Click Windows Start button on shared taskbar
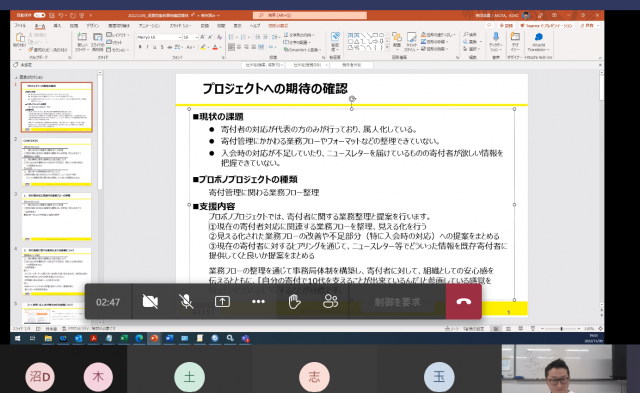Screen dimensions: 640x393 pos(17,338)
